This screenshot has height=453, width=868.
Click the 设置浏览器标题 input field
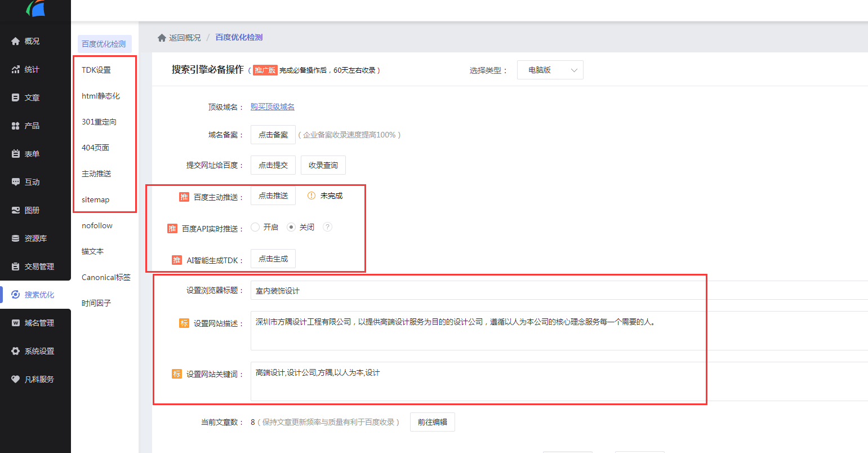(x=559, y=290)
